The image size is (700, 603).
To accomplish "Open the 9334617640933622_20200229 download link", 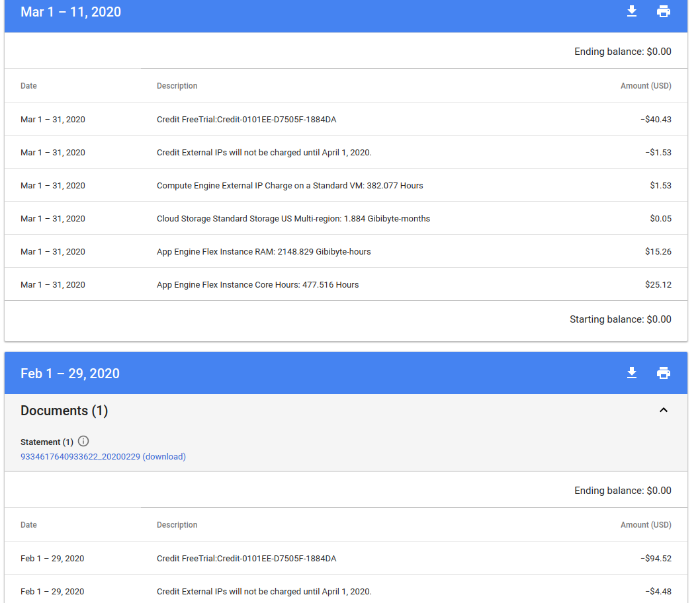I will (103, 456).
